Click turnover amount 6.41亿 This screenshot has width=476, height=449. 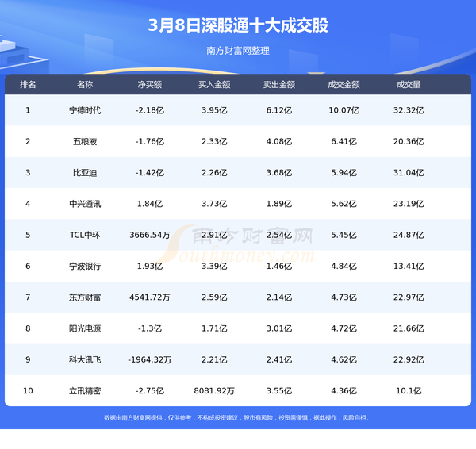click(344, 141)
